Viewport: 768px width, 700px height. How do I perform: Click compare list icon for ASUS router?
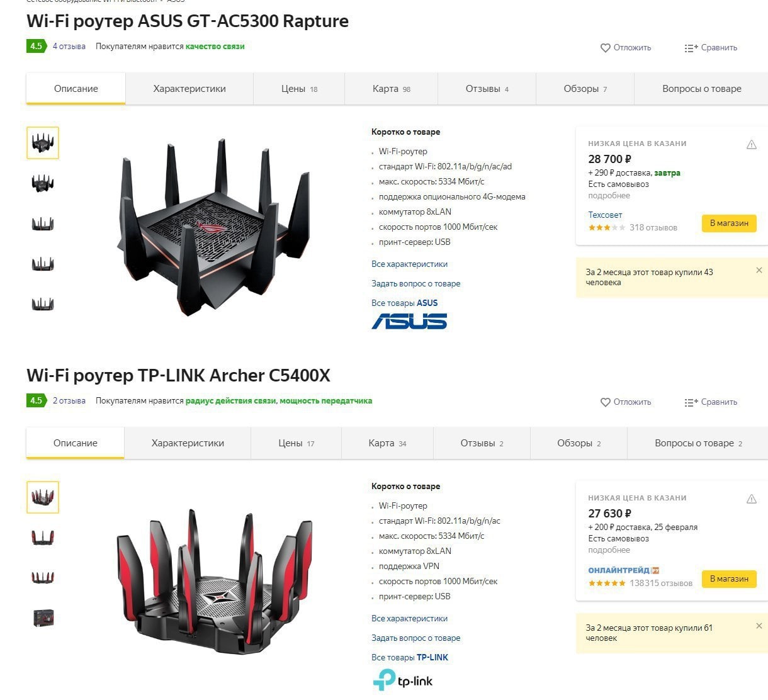(691, 48)
